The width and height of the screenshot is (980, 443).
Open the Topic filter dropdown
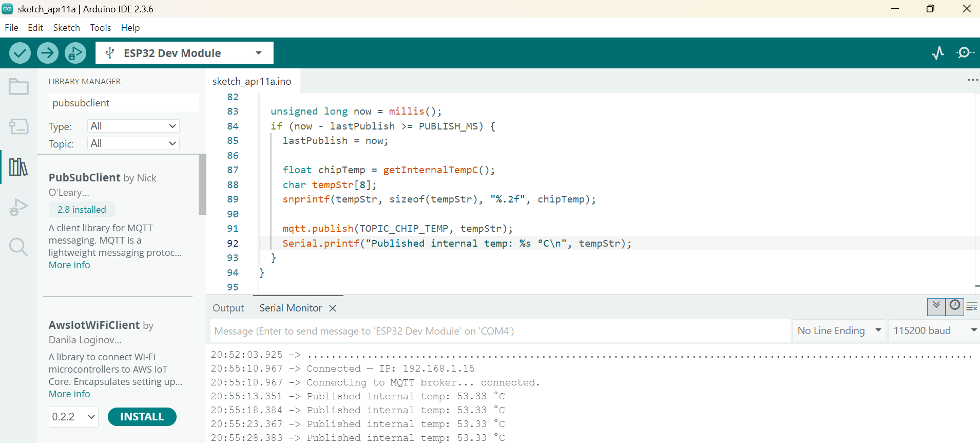point(133,143)
